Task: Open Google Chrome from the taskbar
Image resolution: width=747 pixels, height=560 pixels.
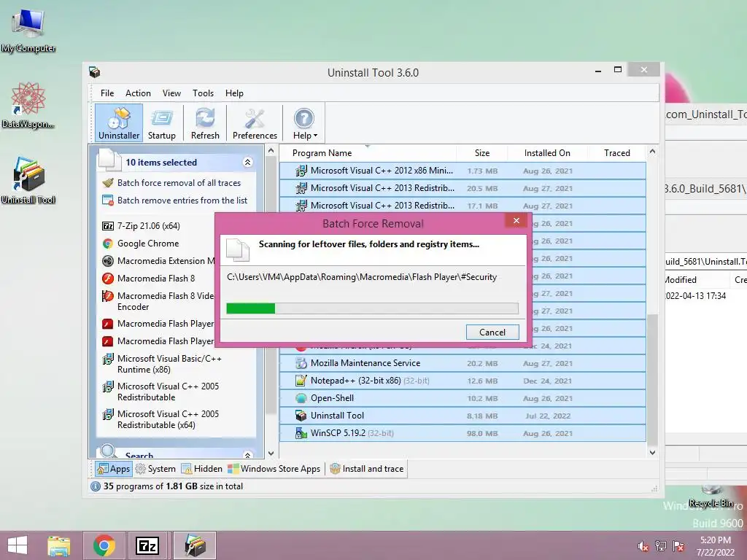Action: (x=104, y=545)
